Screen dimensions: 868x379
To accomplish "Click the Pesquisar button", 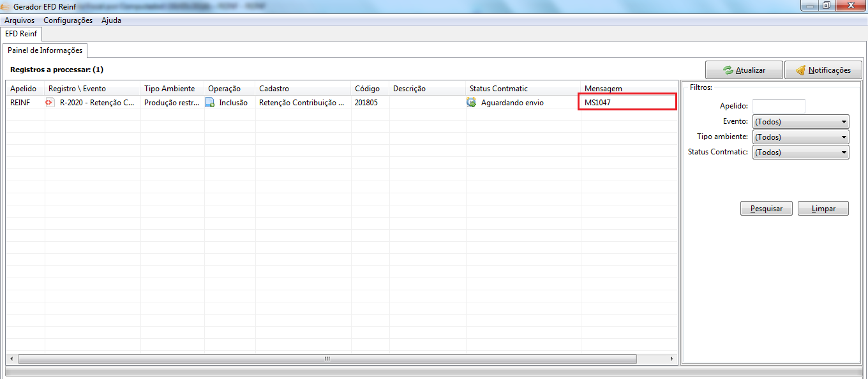I will point(766,209).
